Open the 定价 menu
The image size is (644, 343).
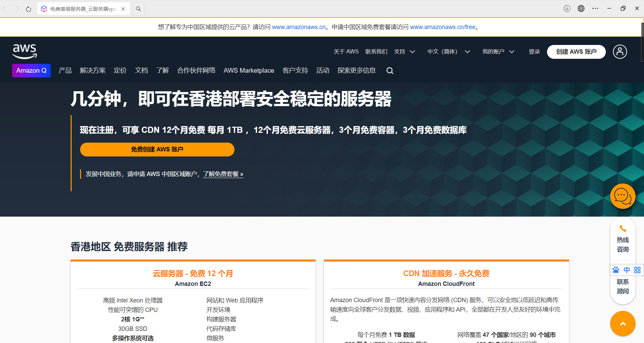pyautogui.click(x=120, y=70)
